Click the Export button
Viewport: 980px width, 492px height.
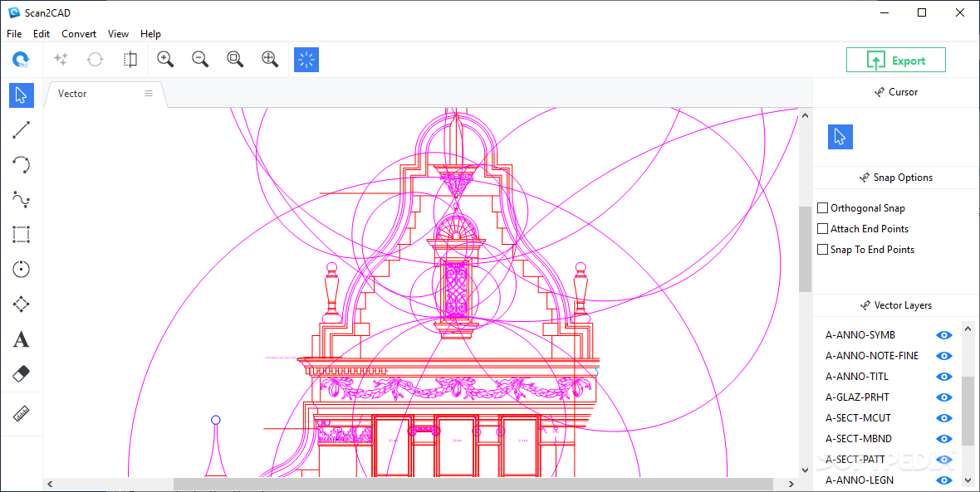(x=895, y=59)
